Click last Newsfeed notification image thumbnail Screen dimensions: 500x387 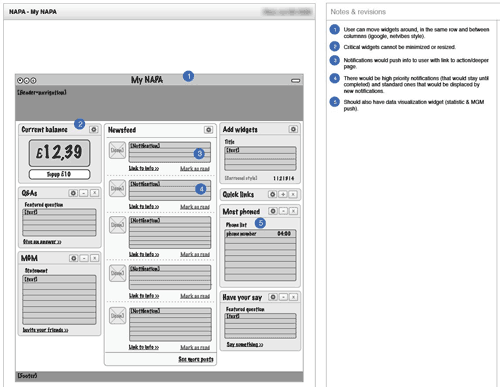pyautogui.click(x=117, y=315)
